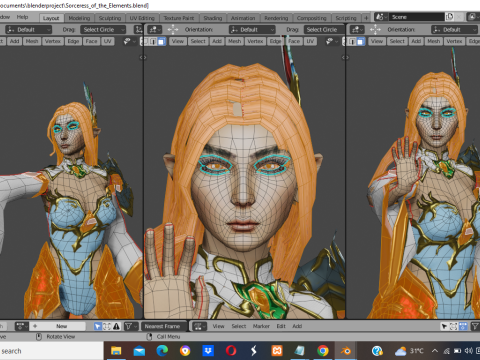Open middle viewport Default orientation dropdown
Screen dimensions: 480x360
click(252, 30)
